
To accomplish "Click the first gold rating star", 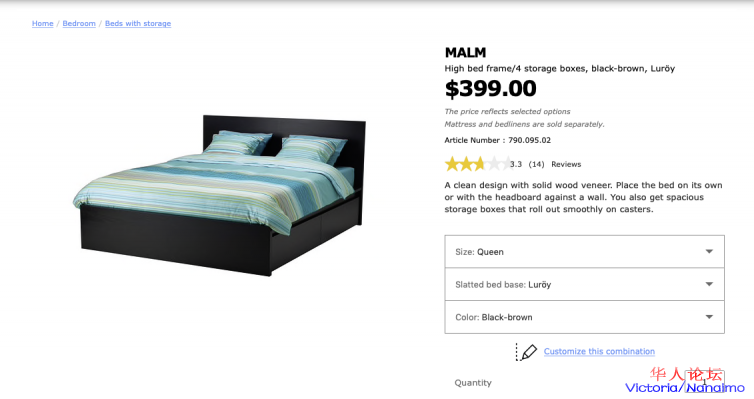I will coord(452,164).
